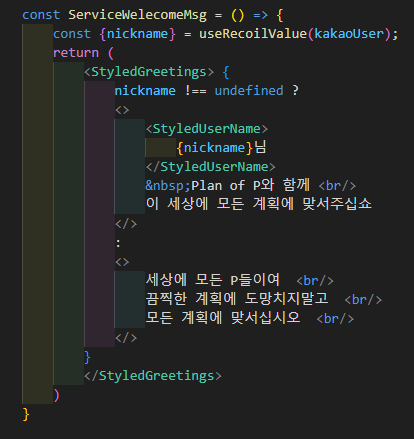Click the ternary colon between fragments
414x439 pixels.
[118, 243]
